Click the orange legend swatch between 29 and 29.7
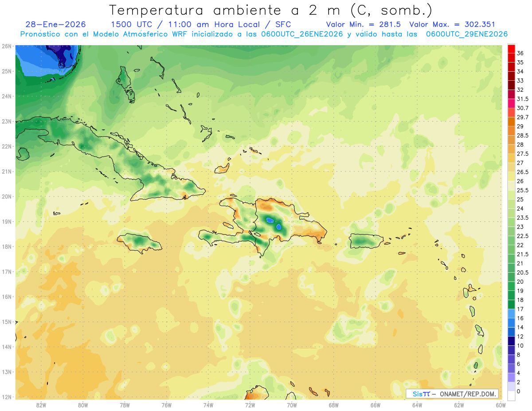 [511, 121]
